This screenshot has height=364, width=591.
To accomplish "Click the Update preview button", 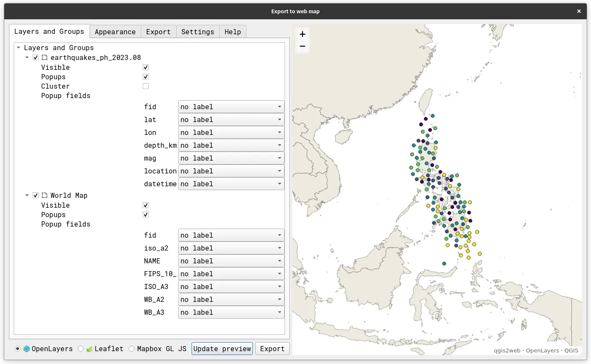I will [222, 348].
